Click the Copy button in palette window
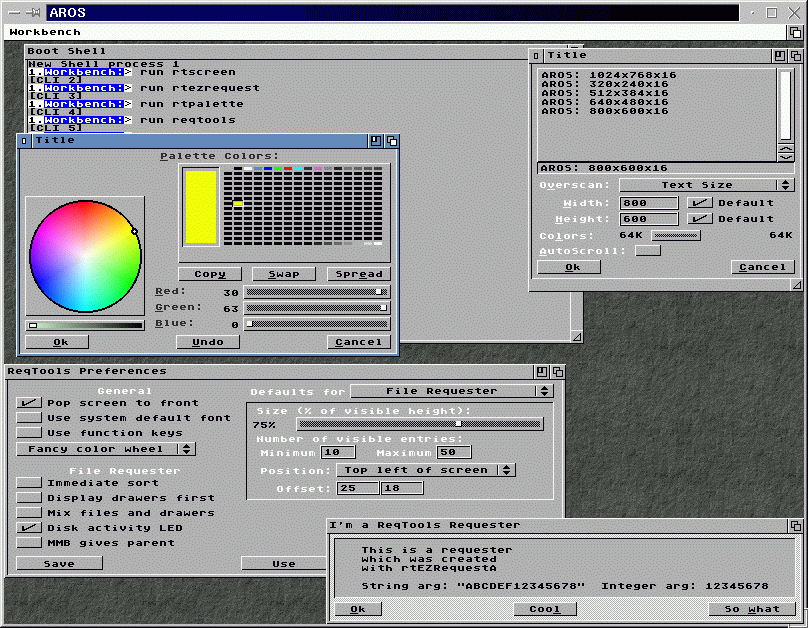The height and width of the screenshot is (628, 808). 210,274
